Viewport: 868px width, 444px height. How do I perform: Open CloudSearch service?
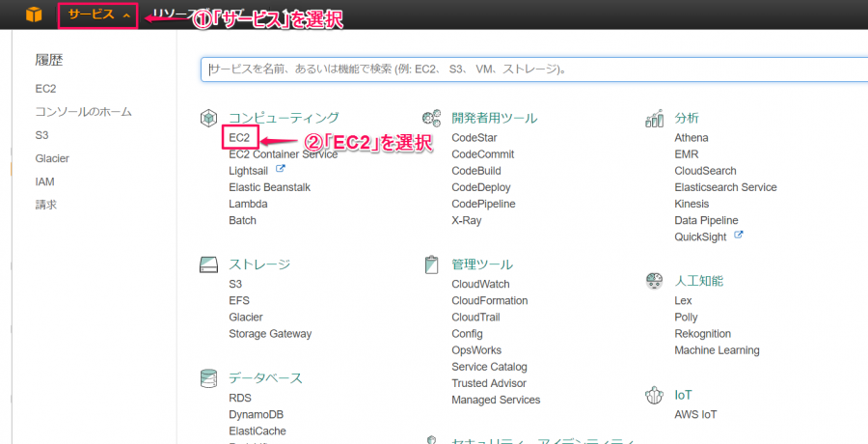pyautogui.click(x=705, y=171)
